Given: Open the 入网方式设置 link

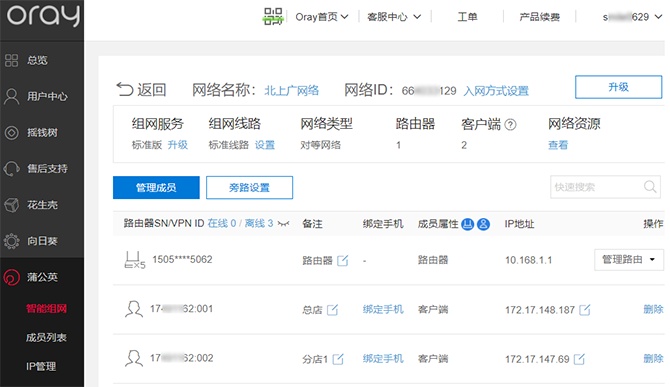Looking at the screenshot, I should (x=496, y=91).
